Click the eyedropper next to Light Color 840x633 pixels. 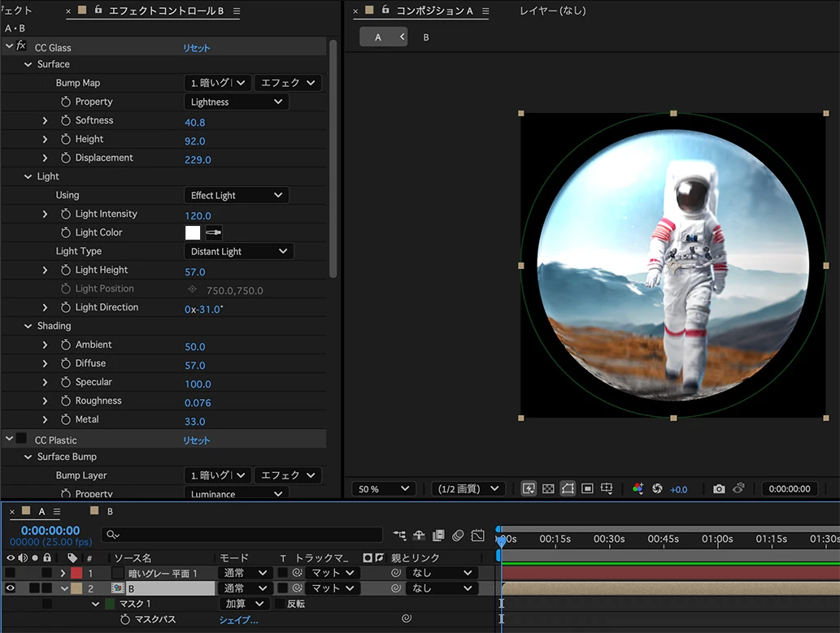coord(213,233)
